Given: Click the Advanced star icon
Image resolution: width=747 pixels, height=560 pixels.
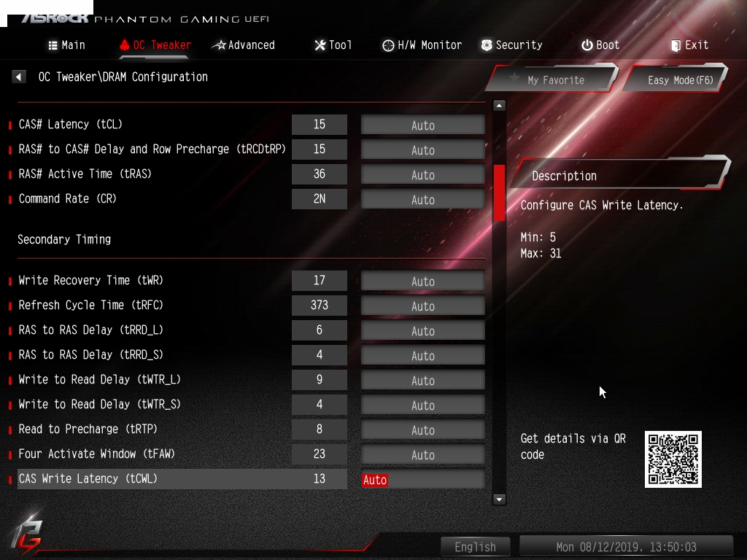Looking at the screenshot, I should [219, 45].
